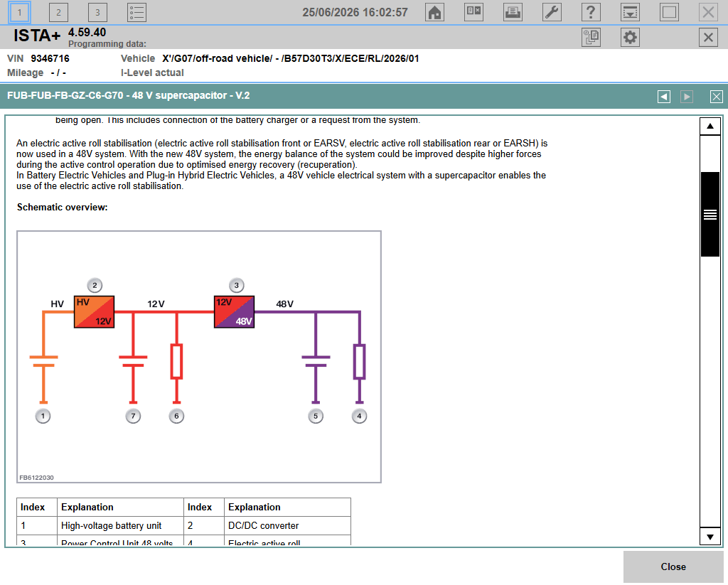Click 'High-voltage battery unit' table cell
The width and height of the screenshot is (728, 585).
pos(121,525)
